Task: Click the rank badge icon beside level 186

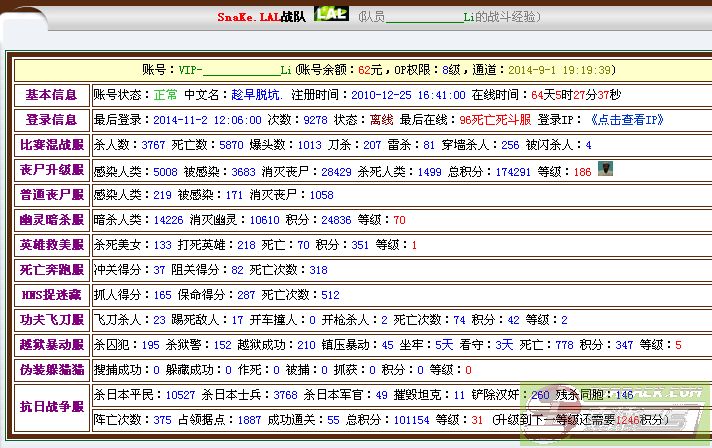Action: click(x=605, y=168)
